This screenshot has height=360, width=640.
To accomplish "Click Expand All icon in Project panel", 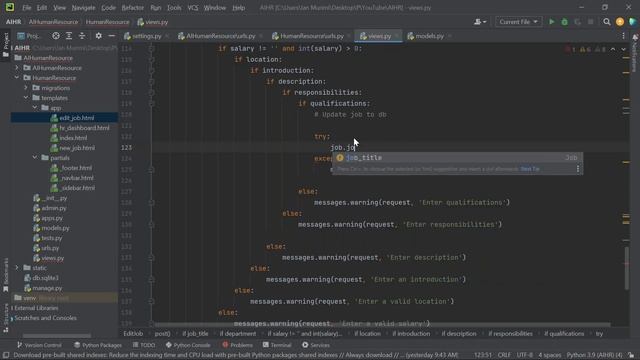I will tap(69, 36).
